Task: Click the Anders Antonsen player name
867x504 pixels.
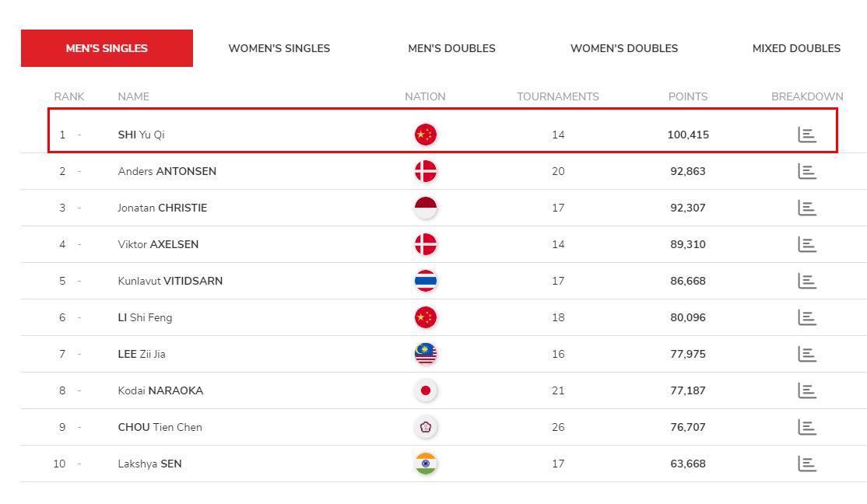Action: (167, 171)
